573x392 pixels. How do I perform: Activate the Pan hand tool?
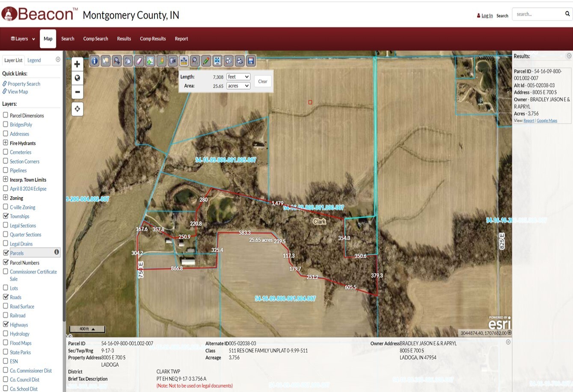(x=128, y=61)
